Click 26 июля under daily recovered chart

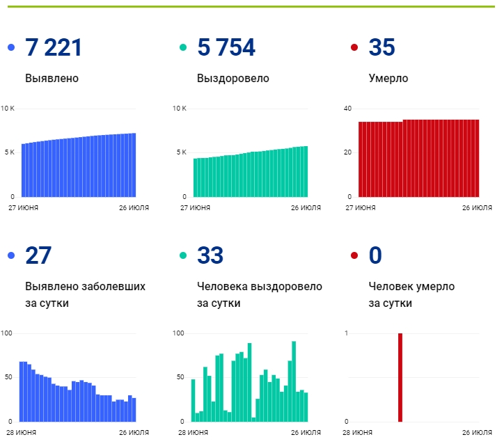(306, 433)
